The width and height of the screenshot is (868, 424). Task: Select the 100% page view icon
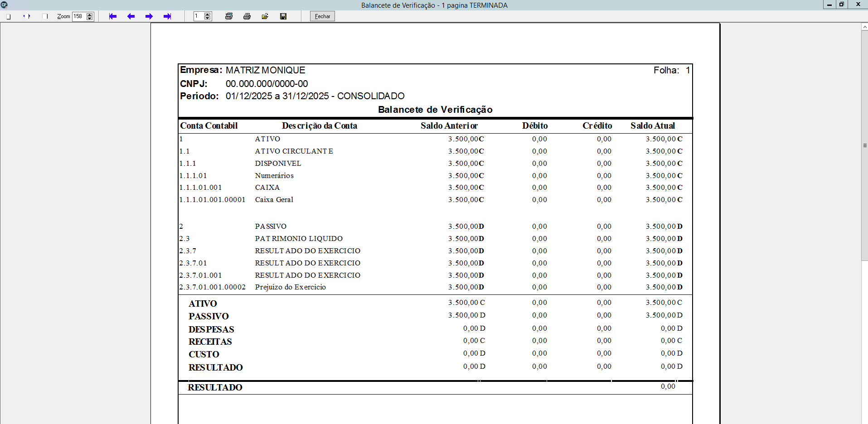[x=45, y=16]
